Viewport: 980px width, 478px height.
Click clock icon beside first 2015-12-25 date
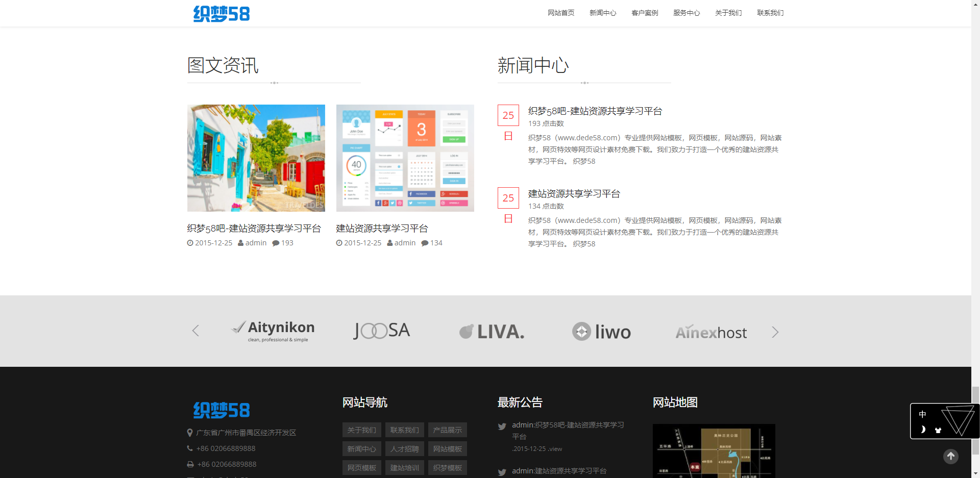tap(190, 243)
